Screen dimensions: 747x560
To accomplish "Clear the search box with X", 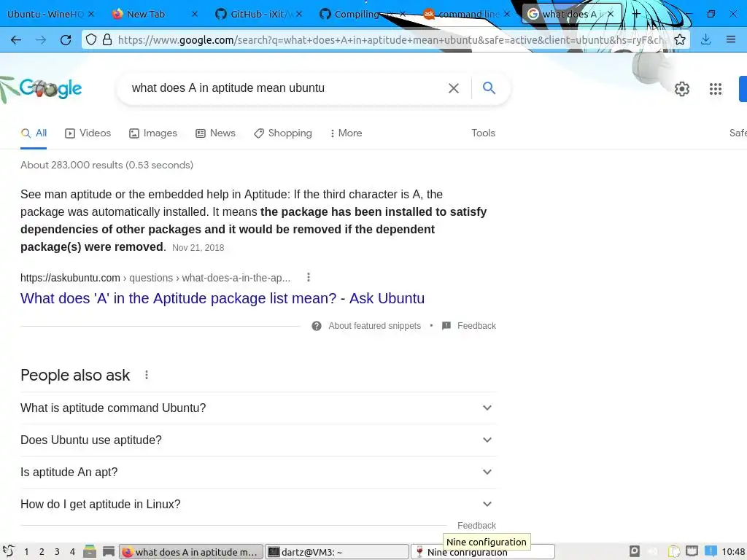I will click(454, 88).
